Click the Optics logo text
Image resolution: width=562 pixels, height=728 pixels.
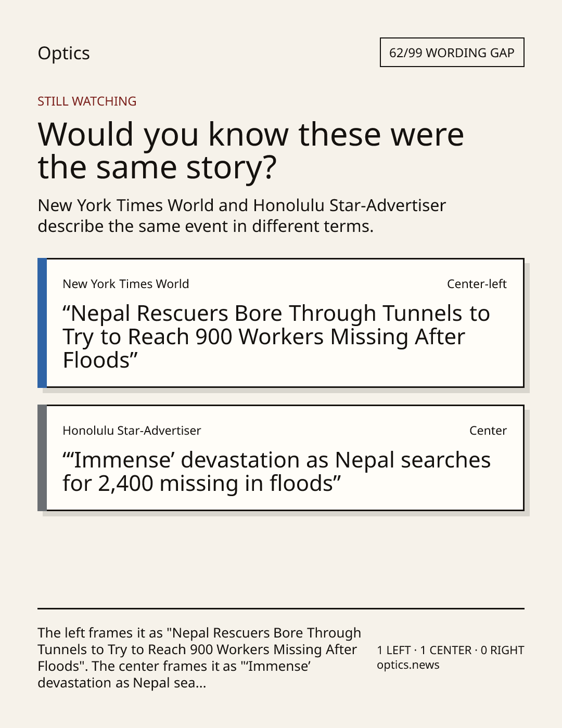tap(63, 54)
